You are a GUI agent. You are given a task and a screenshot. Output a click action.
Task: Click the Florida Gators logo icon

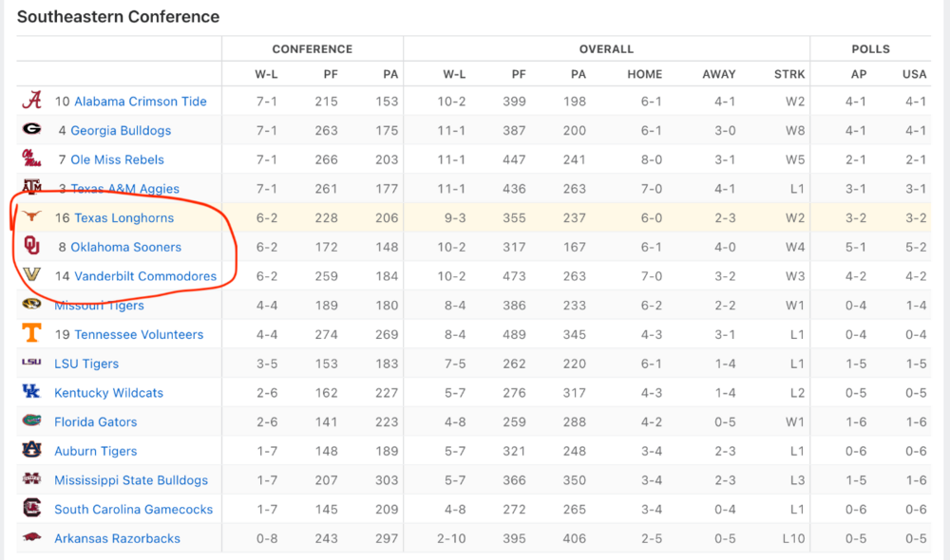point(32,421)
